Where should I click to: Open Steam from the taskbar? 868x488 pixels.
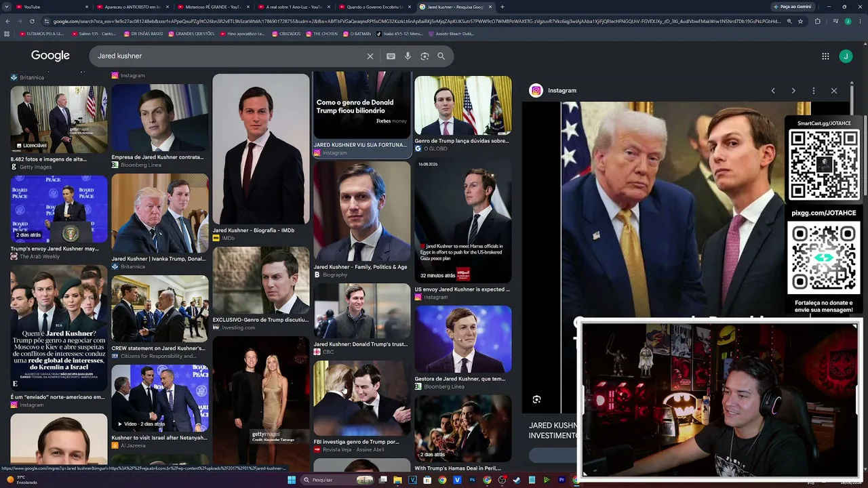(517, 480)
